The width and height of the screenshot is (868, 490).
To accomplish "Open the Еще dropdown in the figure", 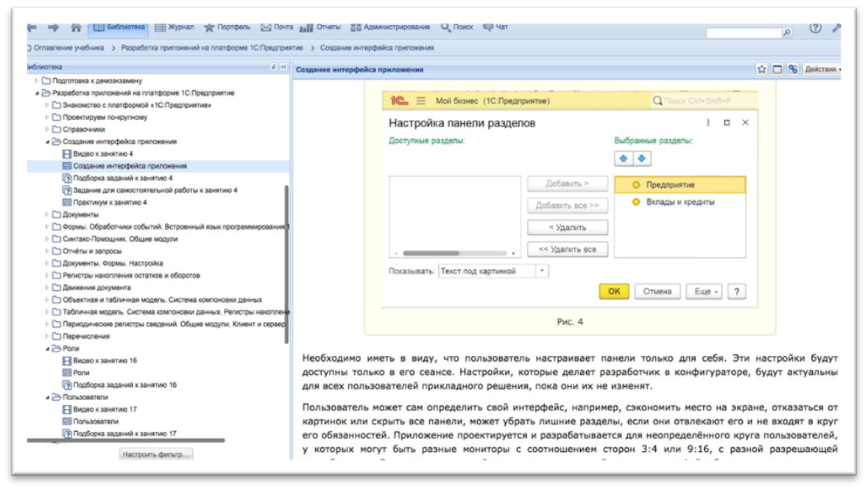I will click(704, 292).
